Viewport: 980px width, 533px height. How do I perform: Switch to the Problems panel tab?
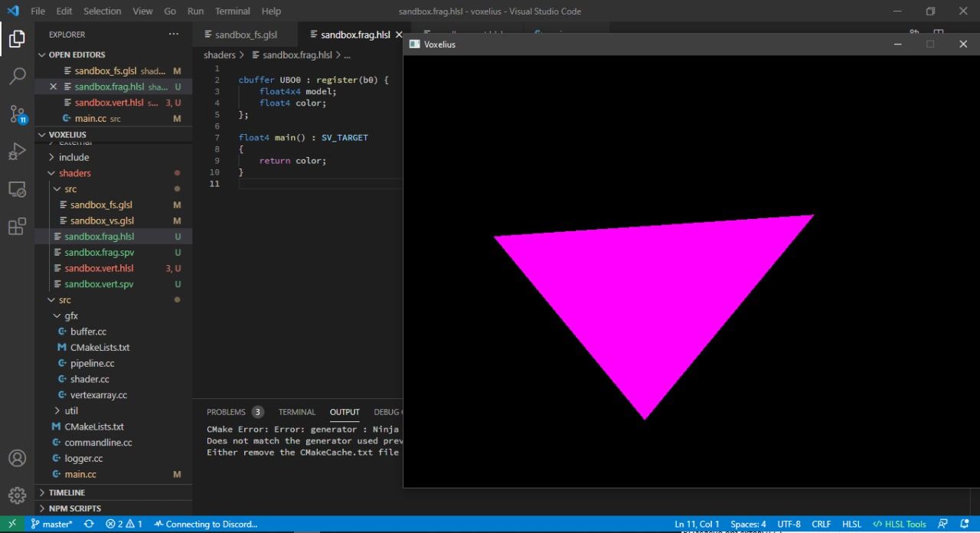pos(235,412)
